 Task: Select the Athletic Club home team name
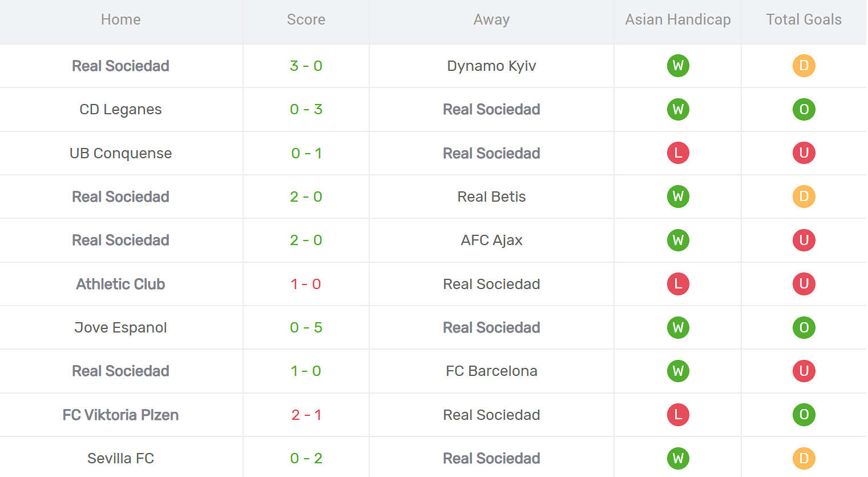click(x=120, y=284)
